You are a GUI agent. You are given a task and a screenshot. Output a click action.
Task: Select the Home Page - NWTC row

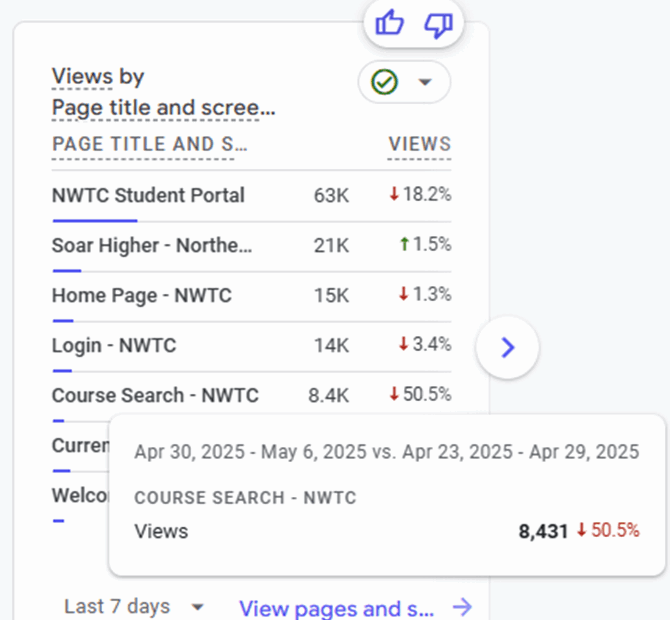[x=251, y=296]
